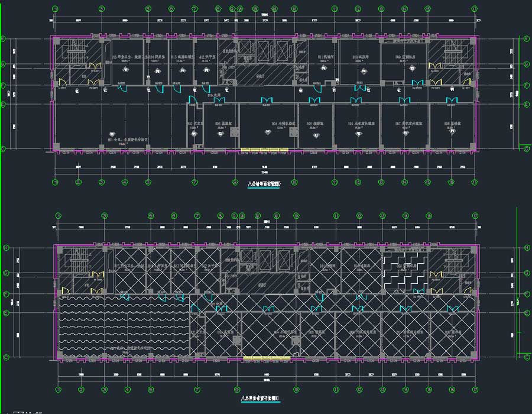Screen dimensions: 532x414
Task: Select the overall dimension text above upper plan
Action: click(x=264, y=14)
